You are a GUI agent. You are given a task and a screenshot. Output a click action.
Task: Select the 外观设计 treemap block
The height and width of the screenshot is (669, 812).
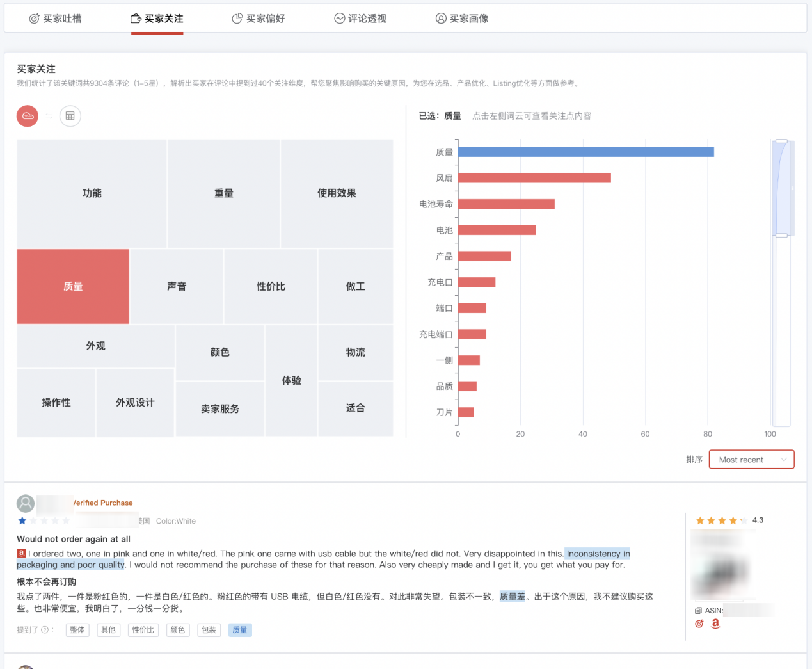tap(135, 403)
